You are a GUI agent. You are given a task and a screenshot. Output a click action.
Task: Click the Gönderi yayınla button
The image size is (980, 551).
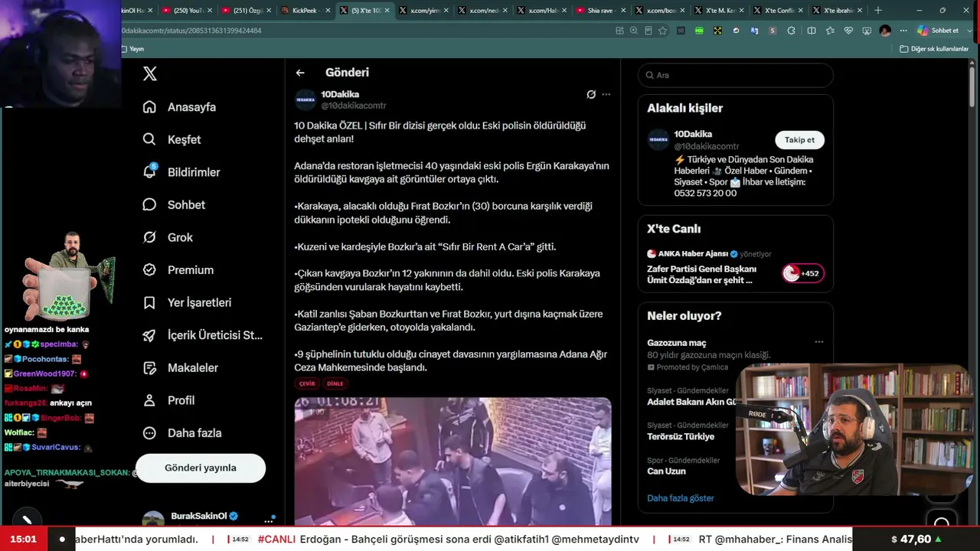201,468
